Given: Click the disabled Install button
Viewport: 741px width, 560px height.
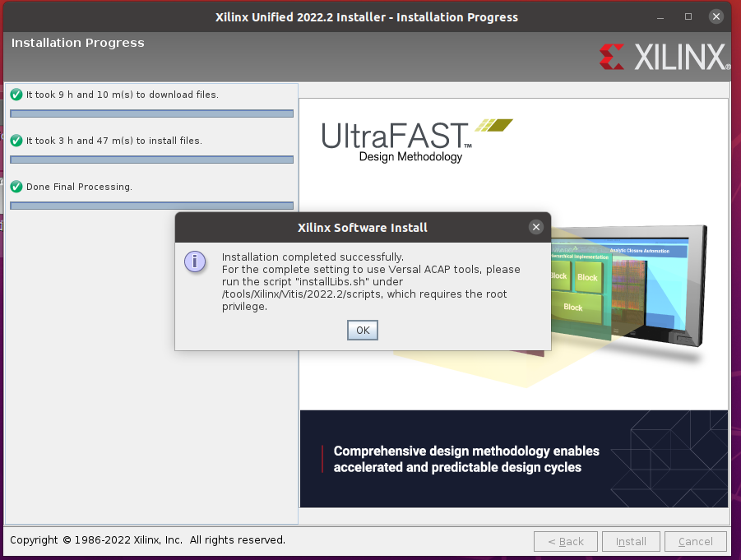Looking at the screenshot, I should (631, 541).
